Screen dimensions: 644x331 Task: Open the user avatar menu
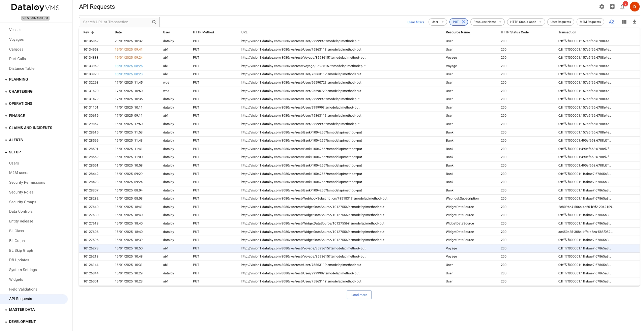[634, 7]
